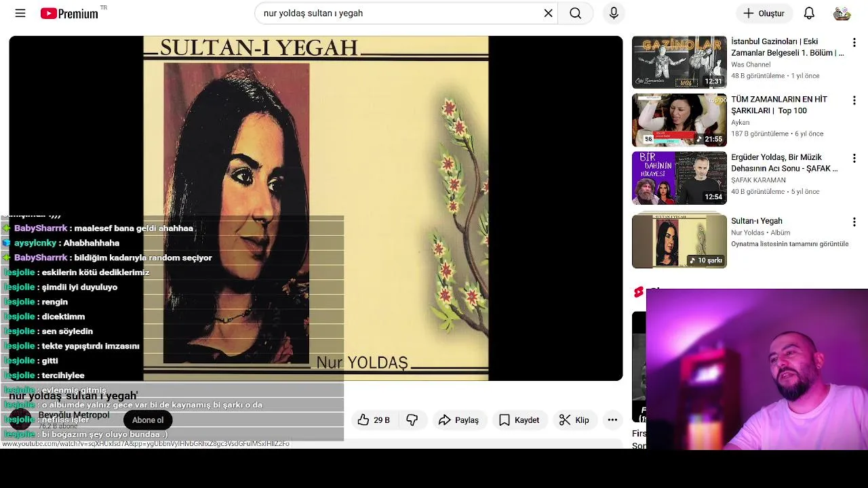Open the hamburger guide menu
This screenshot has height=488, width=868.
click(20, 13)
